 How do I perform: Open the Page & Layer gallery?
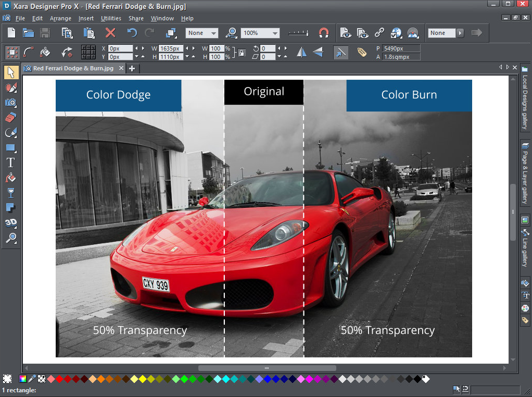pyautogui.click(x=525, y=174)
